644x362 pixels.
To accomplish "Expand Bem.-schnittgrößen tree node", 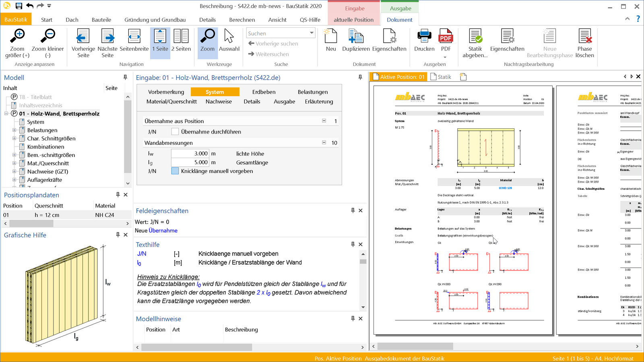I will [x=14, y=155].
